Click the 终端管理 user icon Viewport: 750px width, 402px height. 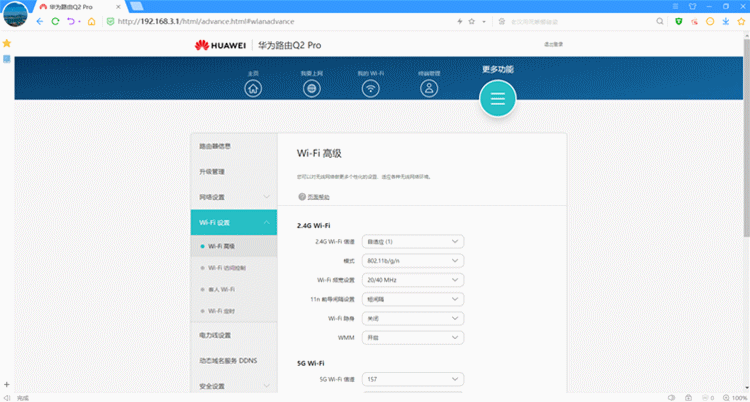429,88
